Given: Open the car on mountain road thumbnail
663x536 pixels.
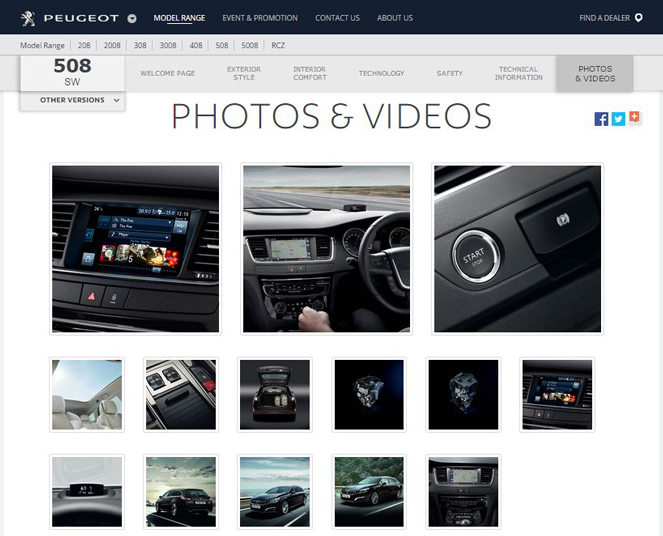Looking at the screenshot, I should click(x=369, y=492).
